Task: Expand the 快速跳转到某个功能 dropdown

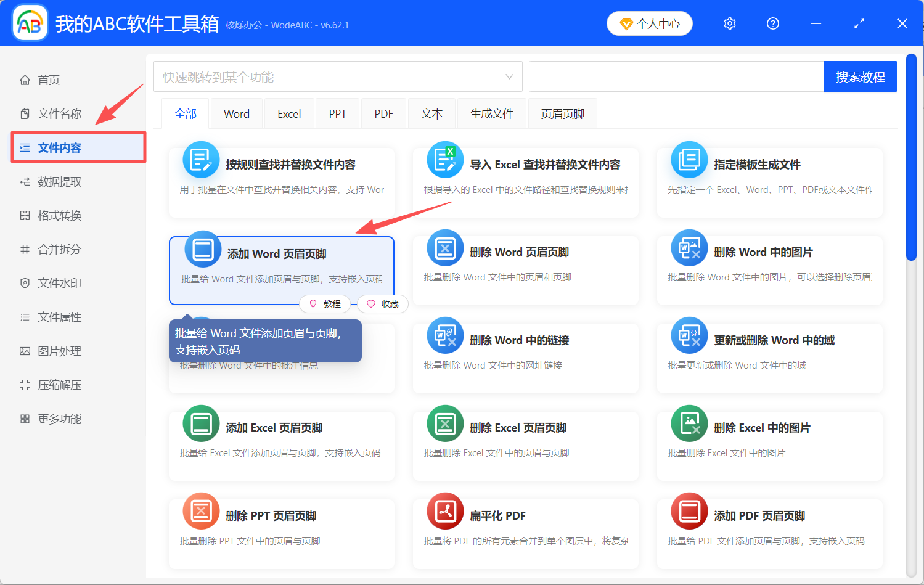Action: pyautogui.click(x=338, y=76)
